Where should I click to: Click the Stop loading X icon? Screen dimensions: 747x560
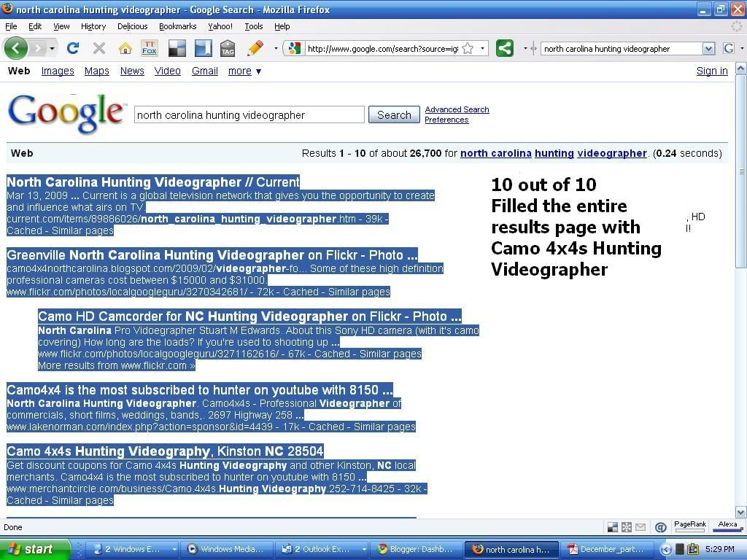(99, 48)
